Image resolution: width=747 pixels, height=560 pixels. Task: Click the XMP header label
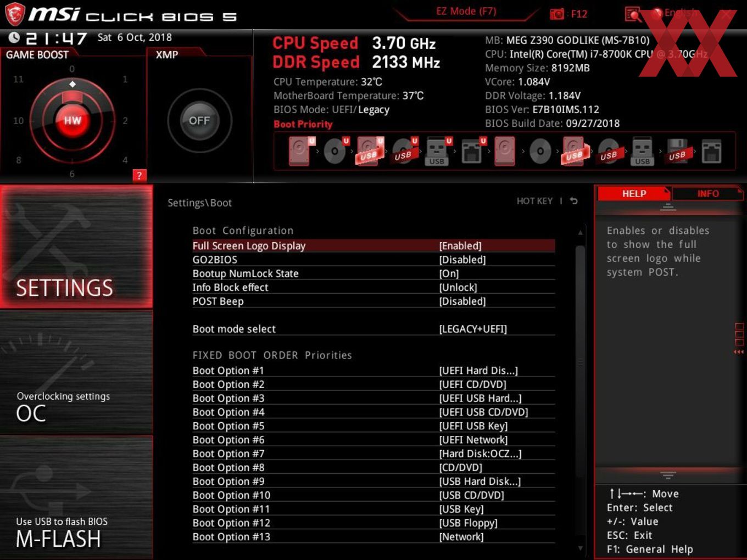(167, 55)
